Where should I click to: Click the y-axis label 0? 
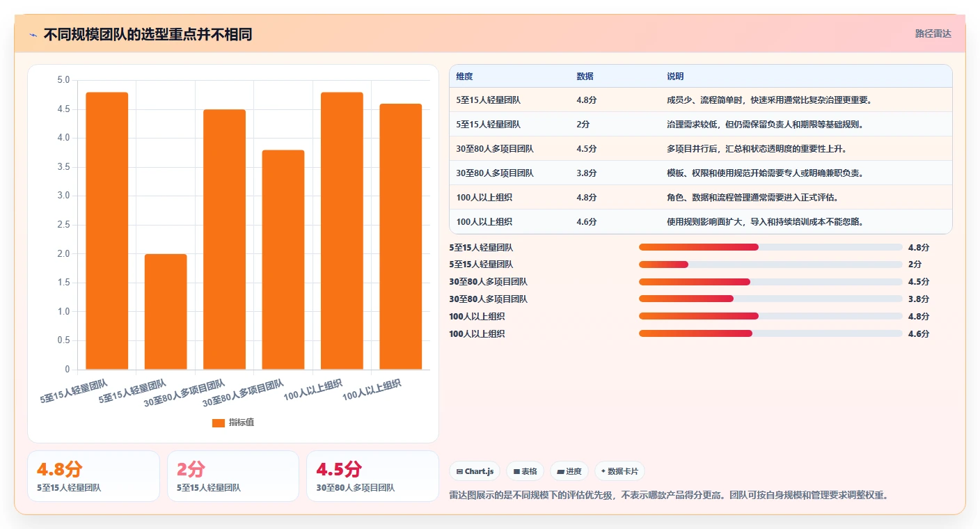[68, 370]
